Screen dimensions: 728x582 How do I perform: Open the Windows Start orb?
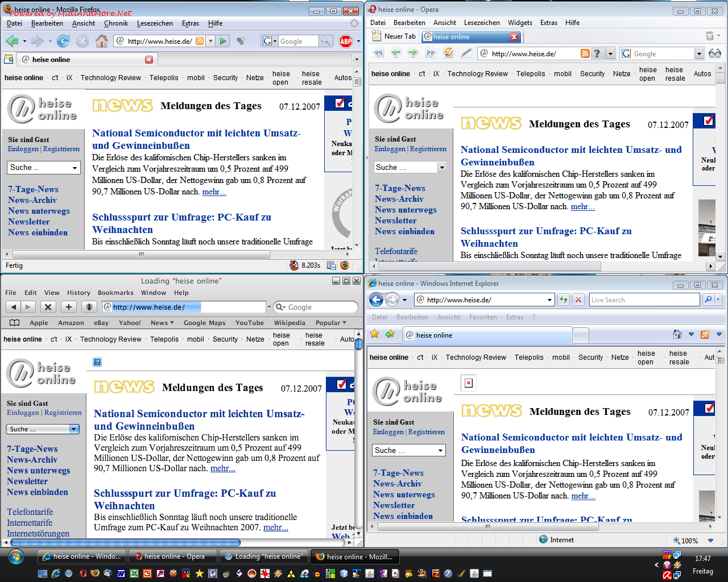point(16,556)
